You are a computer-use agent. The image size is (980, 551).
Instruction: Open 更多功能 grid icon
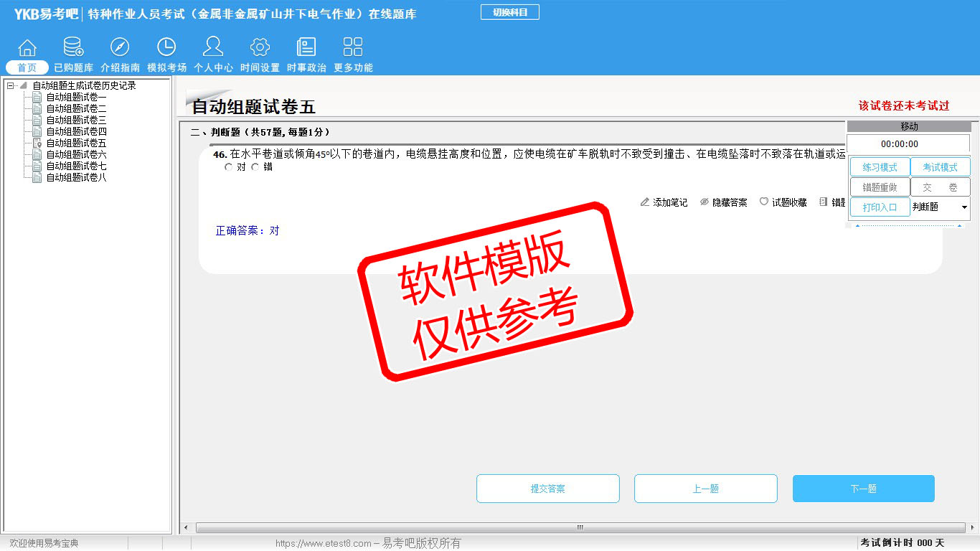click(353, 48)
